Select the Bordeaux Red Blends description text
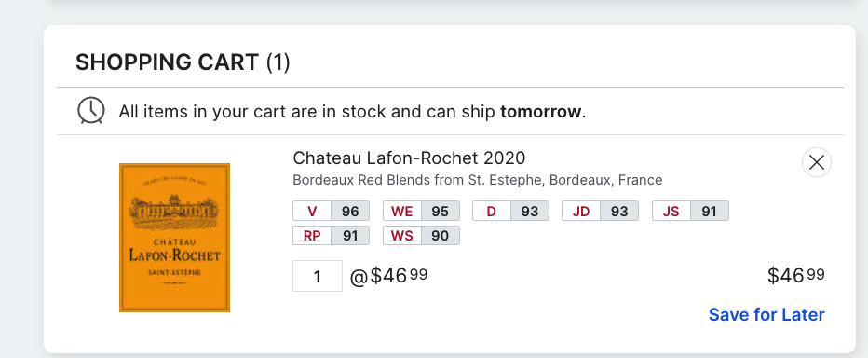 [x=478, y=180]
